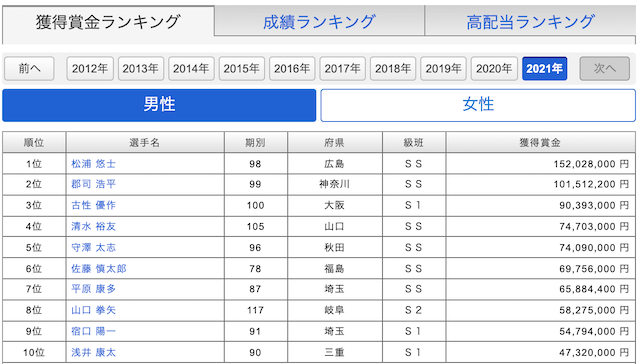Click the 広島 prefecture cell
The image size is (640, 364).
click(335, 164)
